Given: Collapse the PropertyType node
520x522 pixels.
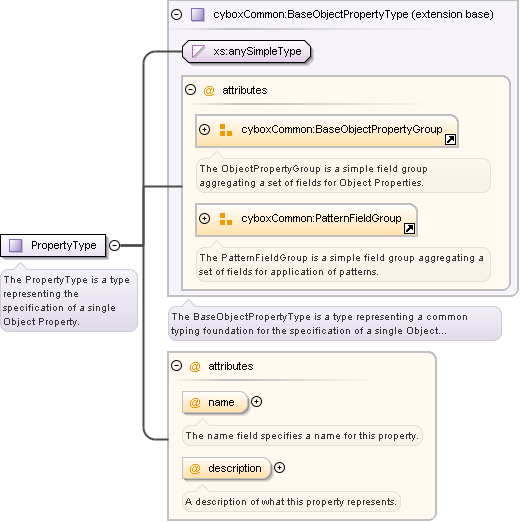Looking at the screenshot, I should [x=114, y=246].
